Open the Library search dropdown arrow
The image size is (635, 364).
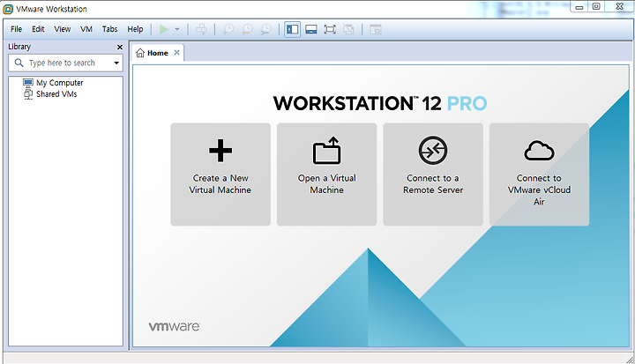pos(116,63)
